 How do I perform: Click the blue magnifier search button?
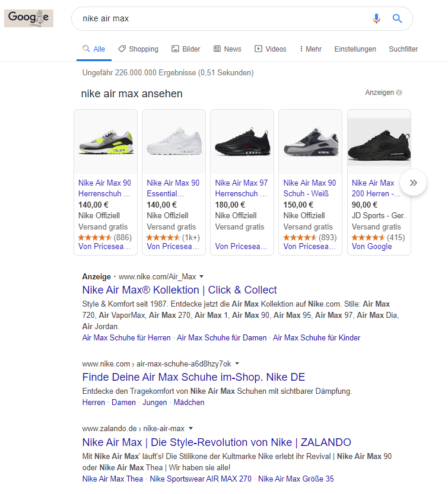(x=397, y=18)
